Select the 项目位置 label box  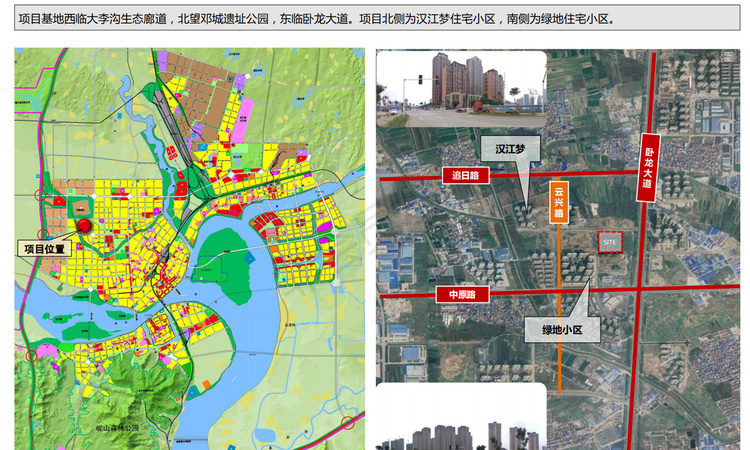click(x=44, y=249)
